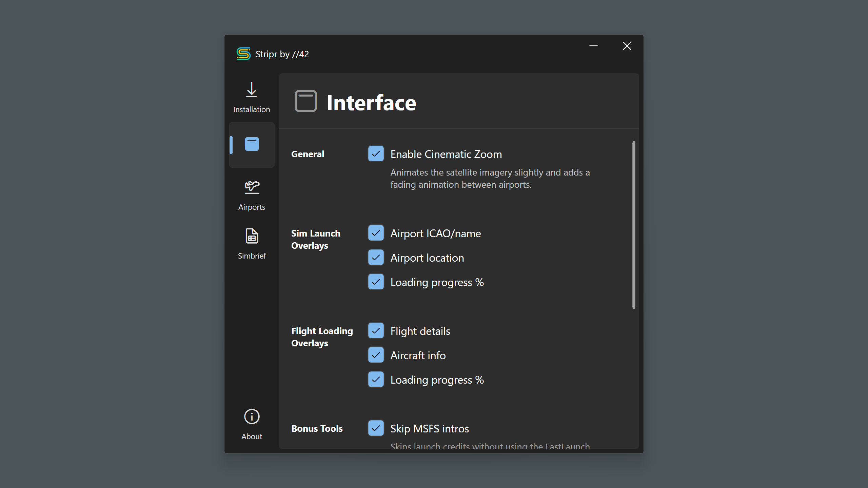Toggle Skip MSFS intros checkbox
Viewport: 868px width, 488px height.
(376, 428)
